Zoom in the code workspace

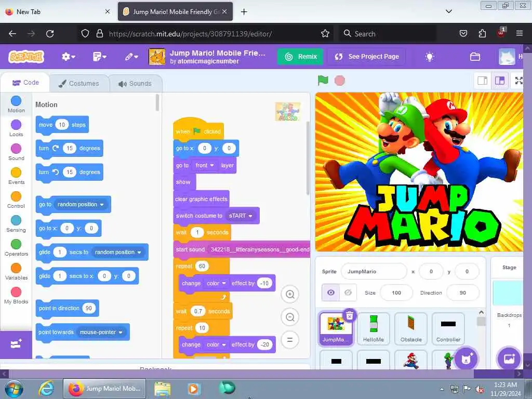coord(290,294)
